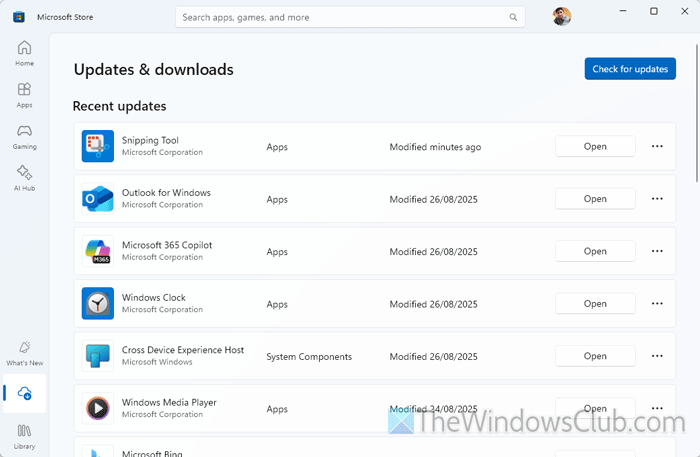Click the search magnifier icon
The height and width of the screenshot is (457, 700).
click(x=513, y=17)
